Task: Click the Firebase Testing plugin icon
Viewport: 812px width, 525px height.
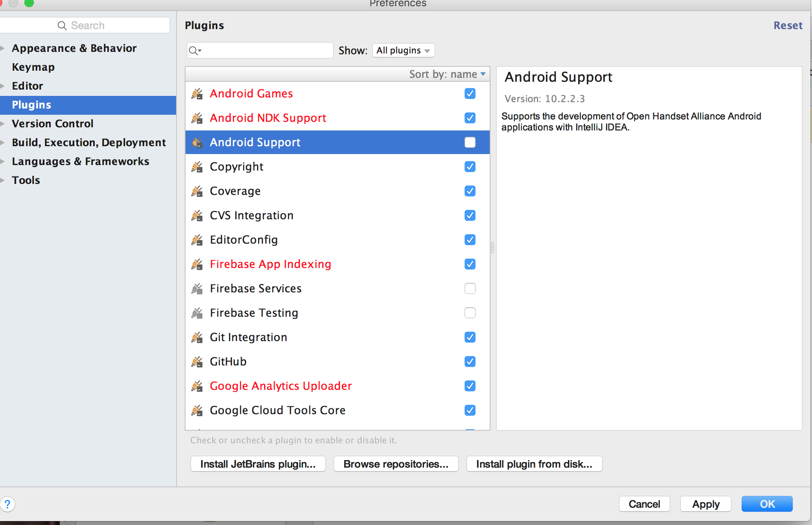Action: [197, 313]
